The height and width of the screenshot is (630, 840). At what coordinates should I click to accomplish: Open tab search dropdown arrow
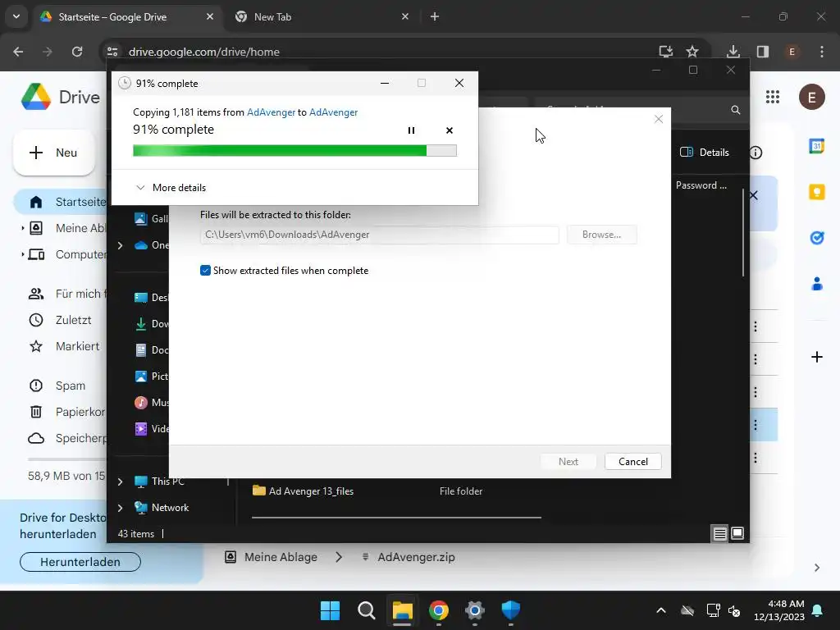pos(16,16)
